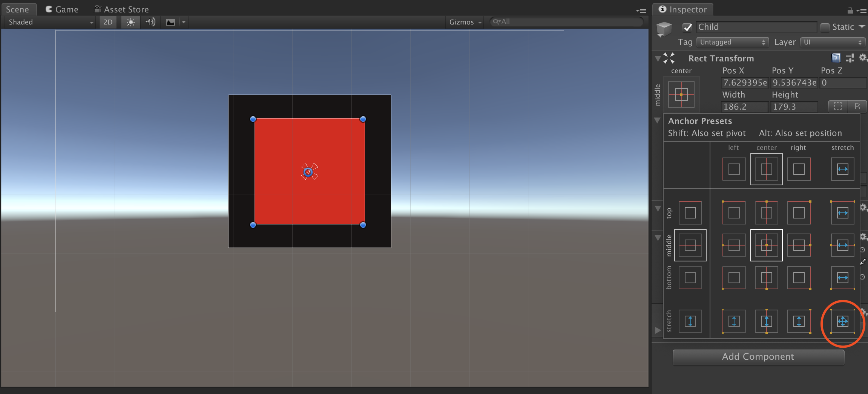Select the middle row header preset
The height and width of the screenshot is (394, 868).
pyautogui.click(x=690, y=245)
